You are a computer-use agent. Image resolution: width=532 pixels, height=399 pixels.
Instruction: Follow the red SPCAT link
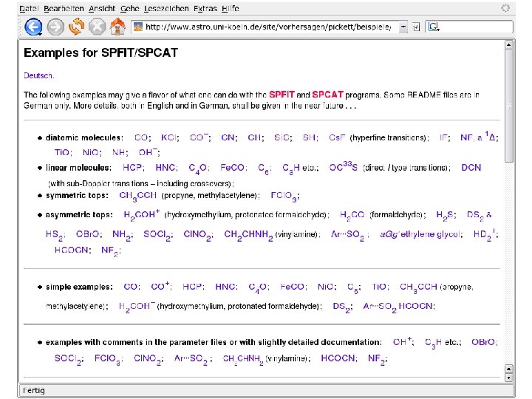pos(327,95)
